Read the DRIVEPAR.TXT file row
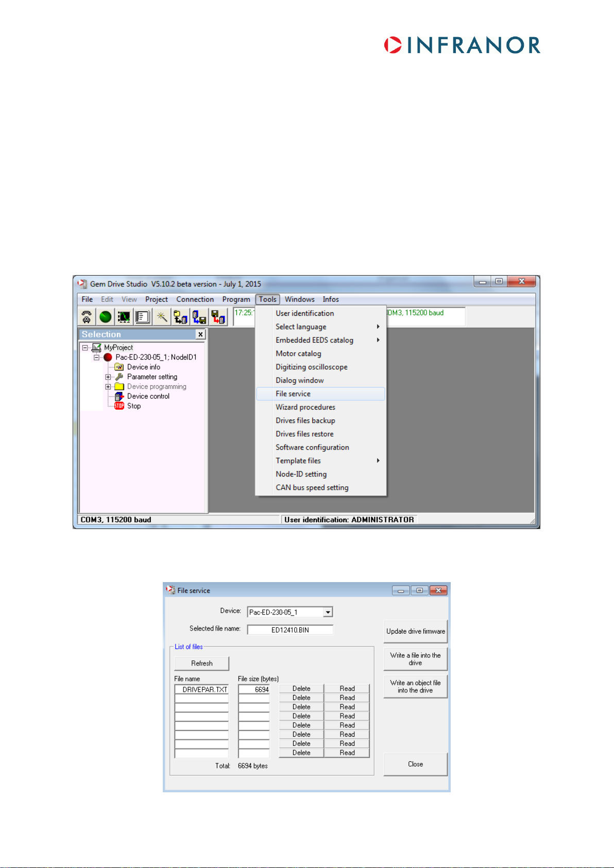This screenshot has width=614, height=868. click(347, 689)
